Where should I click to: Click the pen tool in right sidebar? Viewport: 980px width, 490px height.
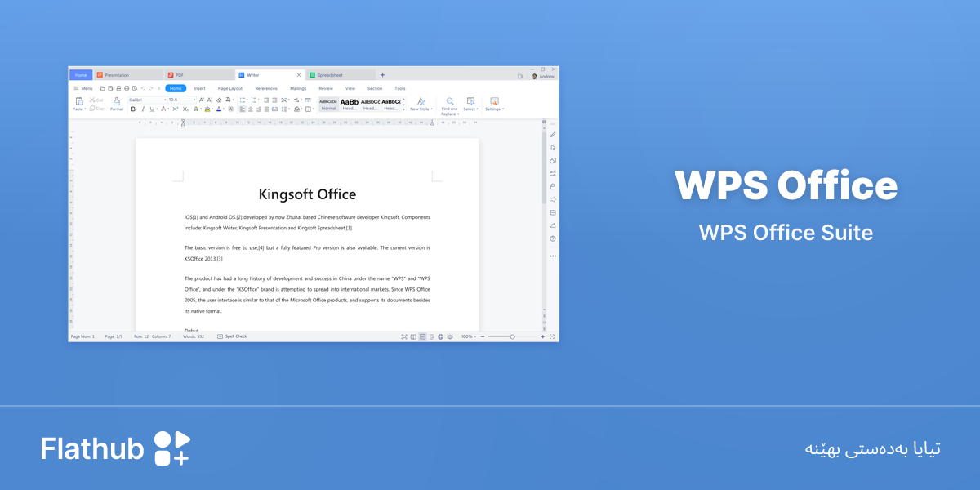(x=553, y=135)
